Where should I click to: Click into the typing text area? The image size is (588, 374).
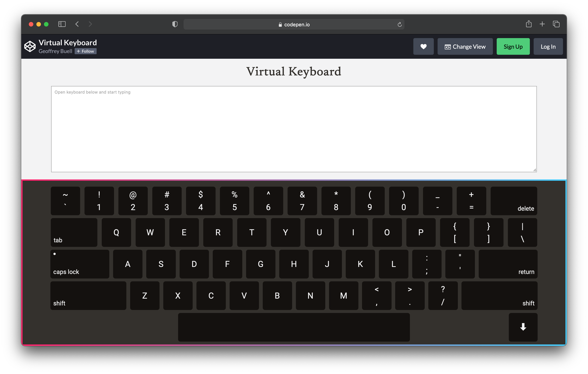[x=294, y=129]
